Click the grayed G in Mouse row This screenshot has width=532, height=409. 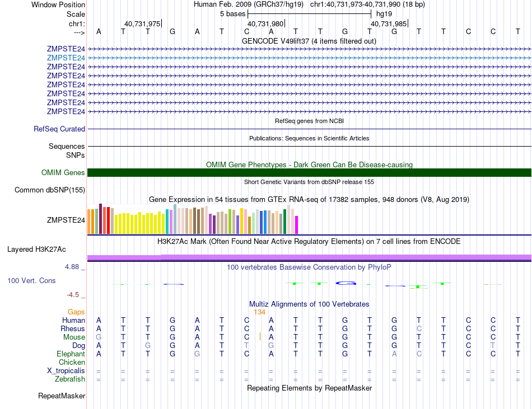[x=99, y=337]
